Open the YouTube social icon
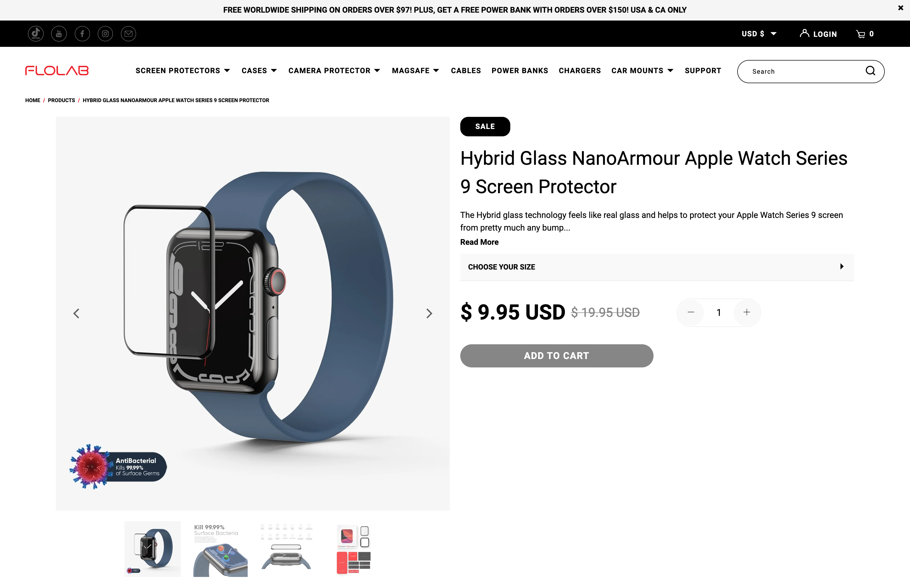The width and height of the screenshot is (910, 588). [59, 34]
